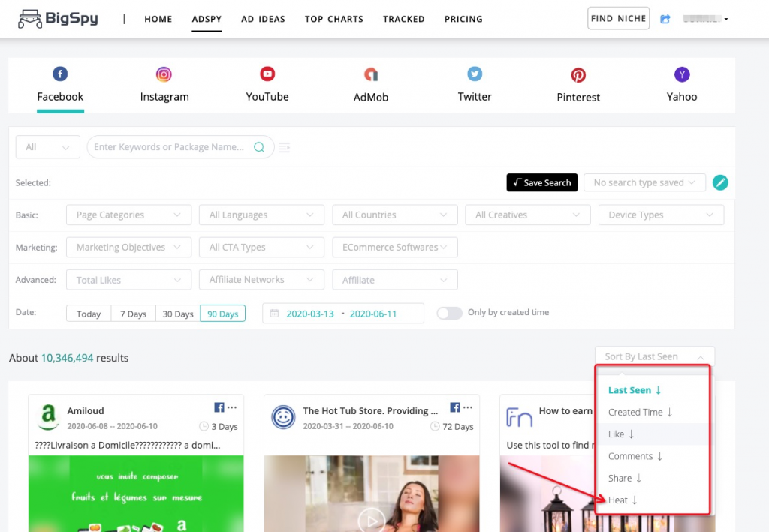Select the 7 Days date filter
This screenshot has height=532, width=769.
tap(134, 314)
